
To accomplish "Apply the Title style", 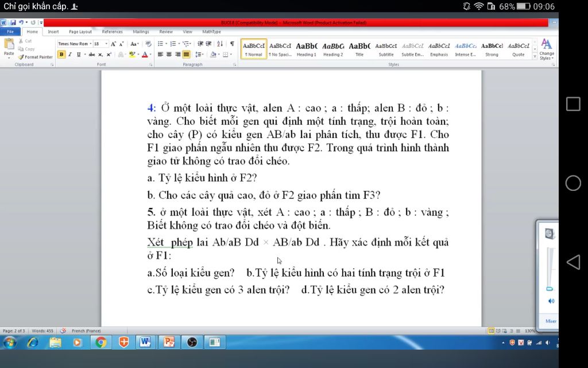I will coord(359,49).
